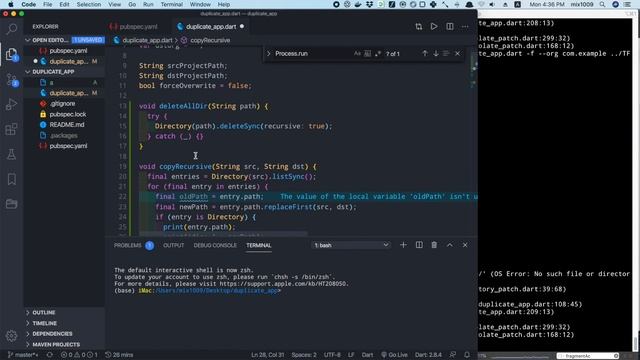The width and height of the screenshot is (640, 360).
Task: Click the scrollbar of the black terminal window
Action: 636,343
